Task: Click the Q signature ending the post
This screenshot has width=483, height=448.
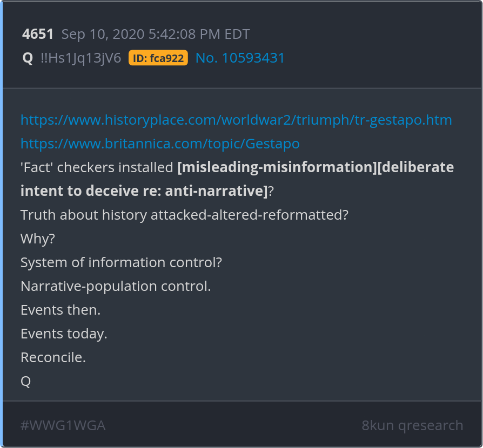Action: [25, 381]
